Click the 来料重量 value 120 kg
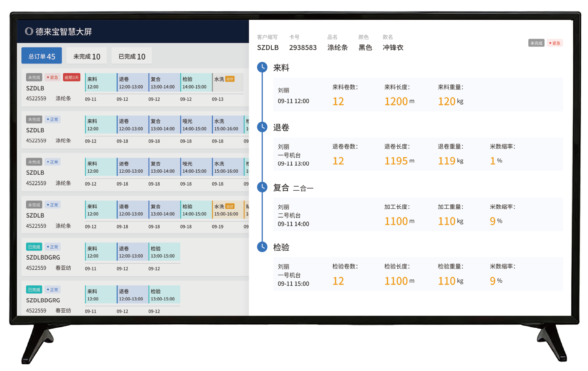Image resolution: width=588 pixels, height=371 pixels. [x=450, y=101]
